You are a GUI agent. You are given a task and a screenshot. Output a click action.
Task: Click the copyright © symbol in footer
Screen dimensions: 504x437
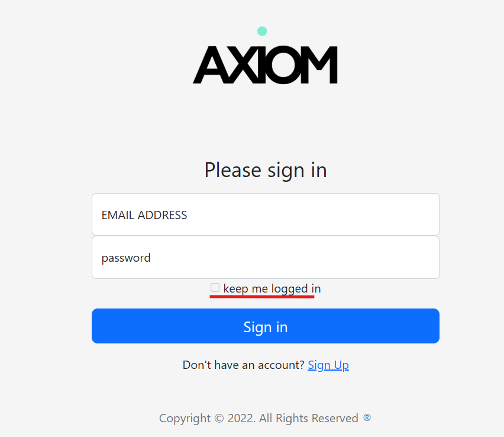pyautogui.click(x=218, y=419)
